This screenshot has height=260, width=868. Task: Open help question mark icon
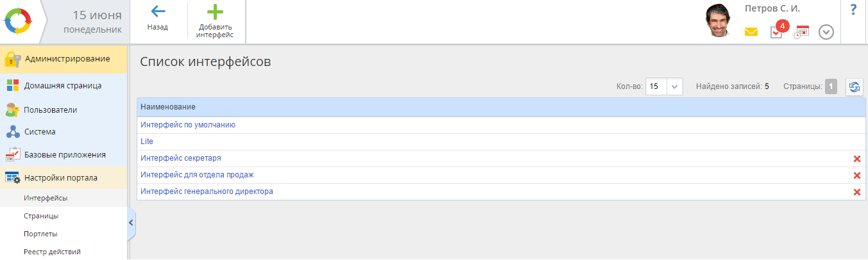853,10
